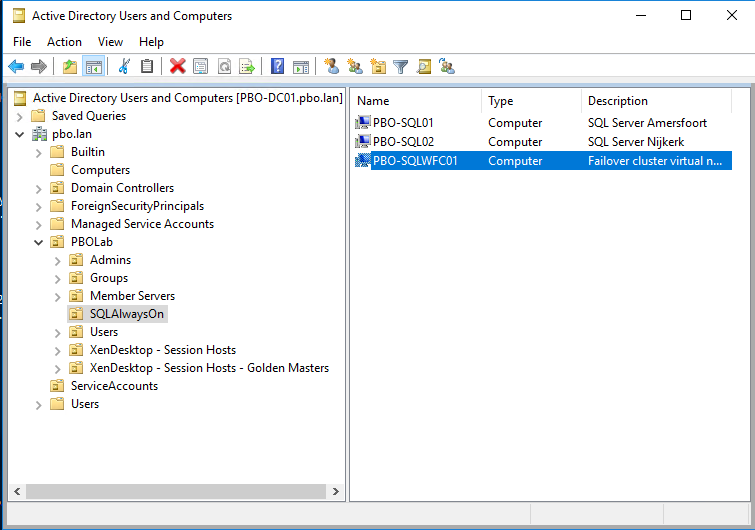Open the View menu

[110, 42]
